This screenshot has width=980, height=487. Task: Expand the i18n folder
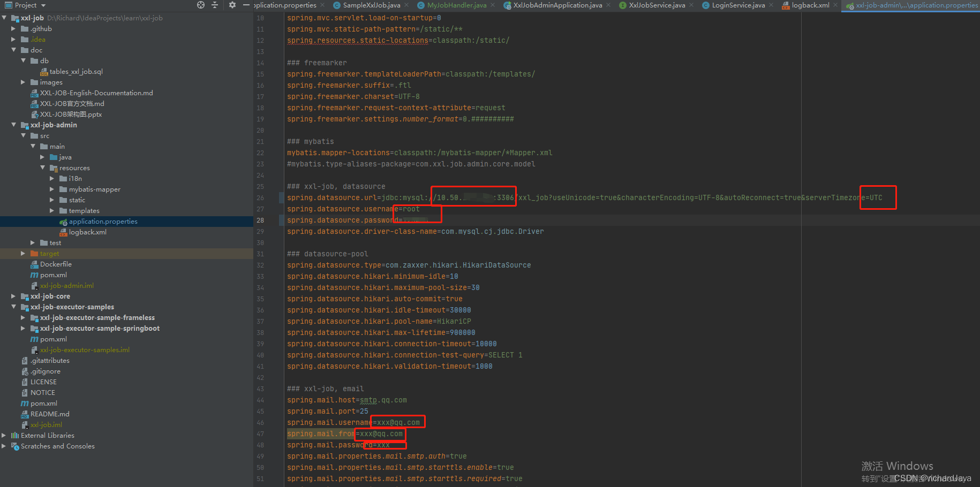point(52,178)
